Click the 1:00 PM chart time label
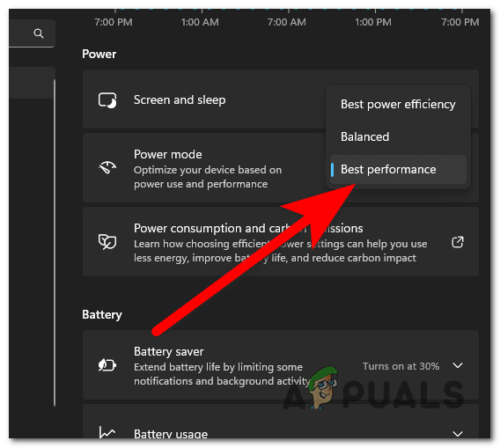Screen dimensions: 500x448 coord(373,22)
